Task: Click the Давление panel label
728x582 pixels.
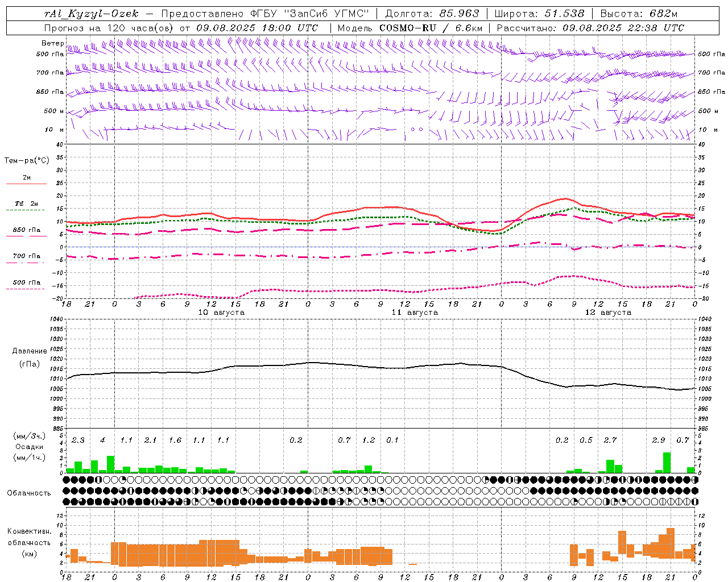Action: (x=30, y=351)
